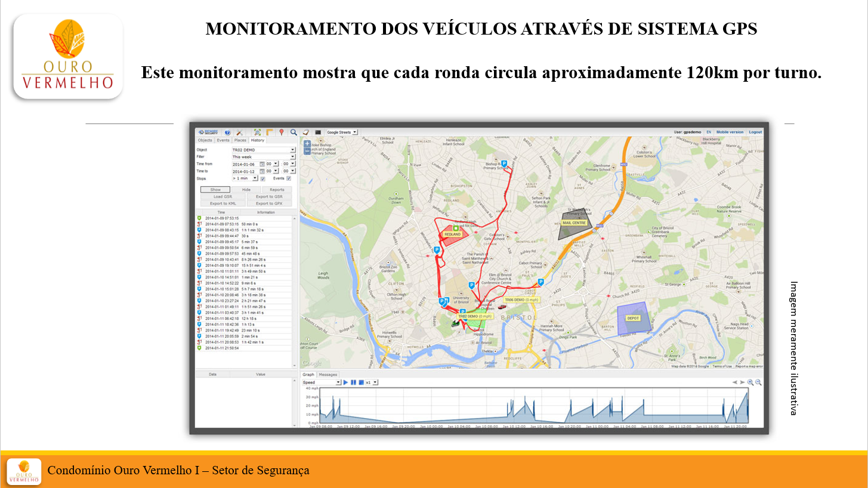This screenshot has height=488, width=868.
Task: Click the Time from date field
Action: click(245, 164)
